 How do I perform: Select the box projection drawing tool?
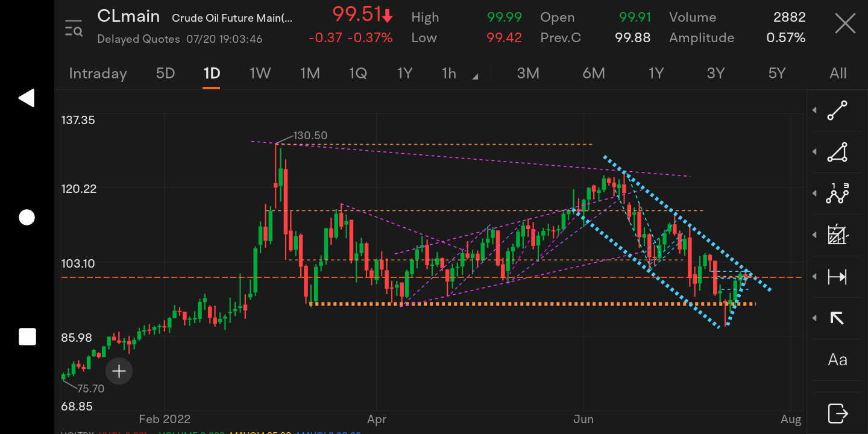837,235
